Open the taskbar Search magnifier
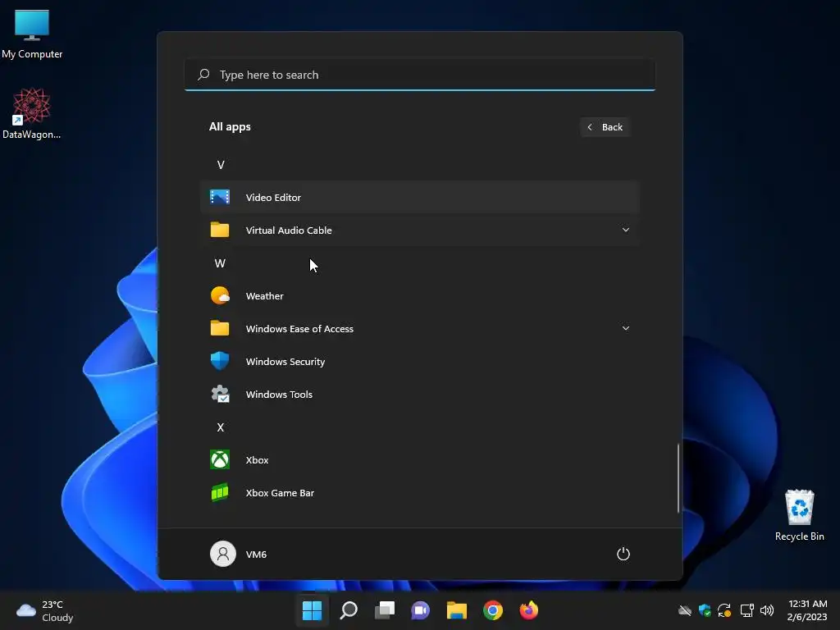840x630 pixels. [349, 610]
